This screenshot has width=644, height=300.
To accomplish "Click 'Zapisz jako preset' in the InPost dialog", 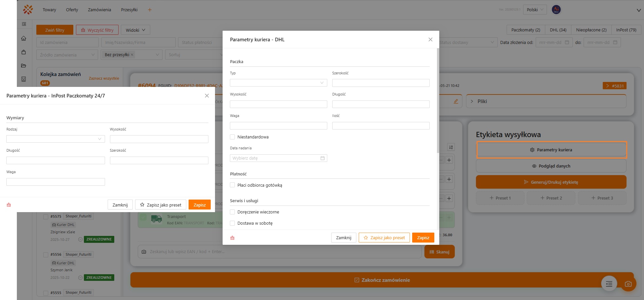I will [161, 205].
